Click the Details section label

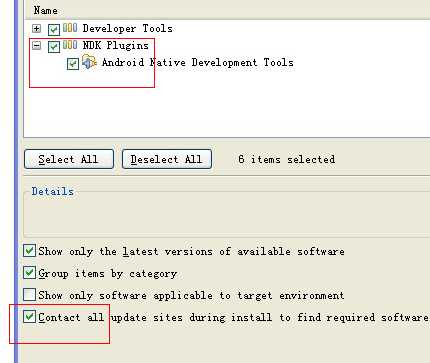pos(53,191)
